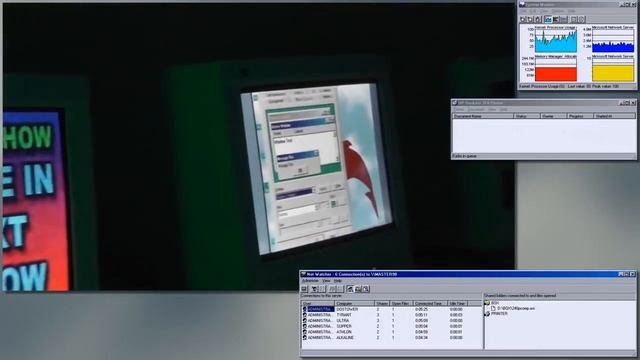The width and height of the screenshot is (640, 360).
Task: Sort by Connected Time column header
Action: coord(429,303)
